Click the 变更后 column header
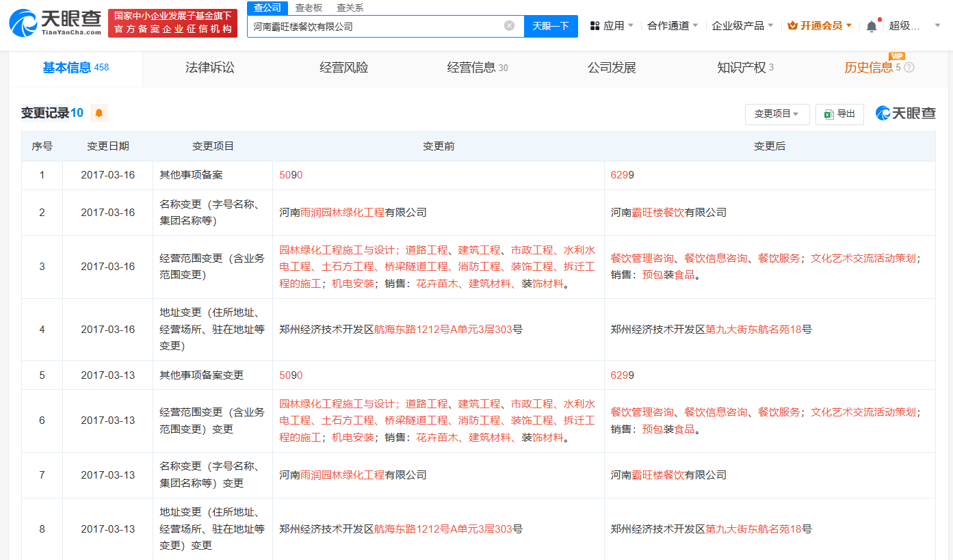 point(770,146)
